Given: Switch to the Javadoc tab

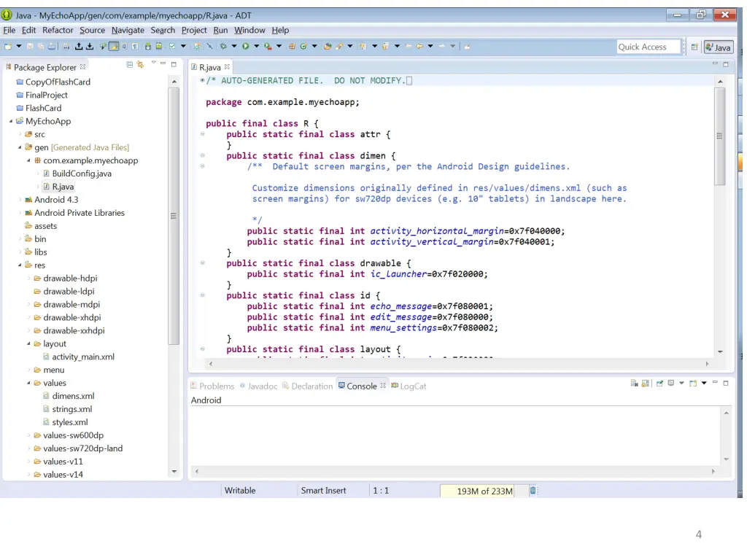Looking at the screenshot, I should click(259, 386).
